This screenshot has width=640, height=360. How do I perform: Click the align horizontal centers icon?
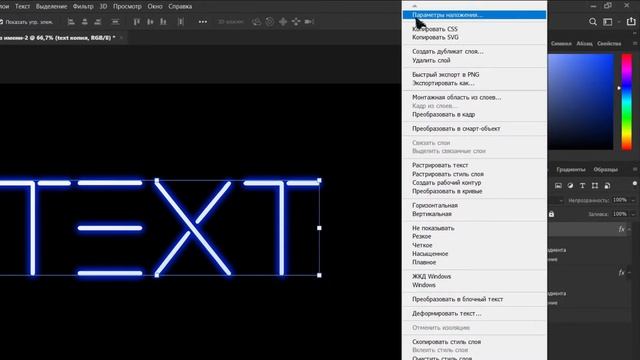84,22
